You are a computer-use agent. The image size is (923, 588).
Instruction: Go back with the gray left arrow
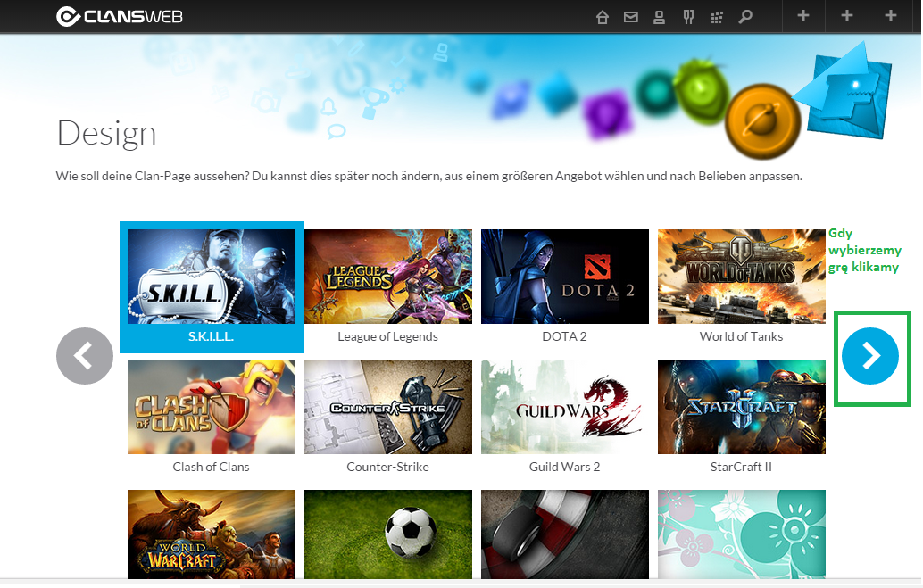click(85, 356)
